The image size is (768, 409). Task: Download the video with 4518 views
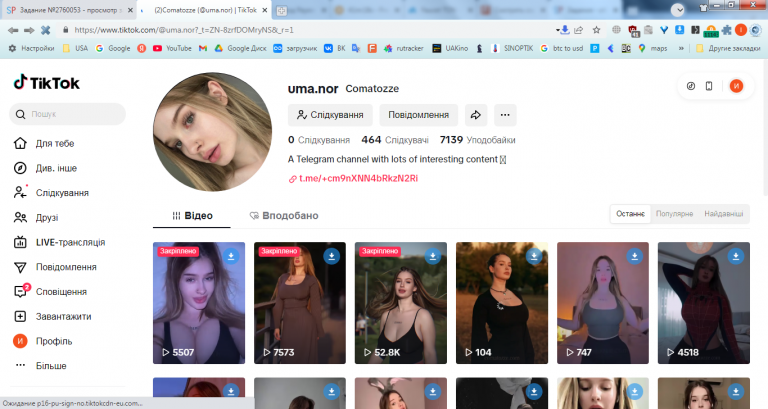pyautogui.click(x=735, y=256)
